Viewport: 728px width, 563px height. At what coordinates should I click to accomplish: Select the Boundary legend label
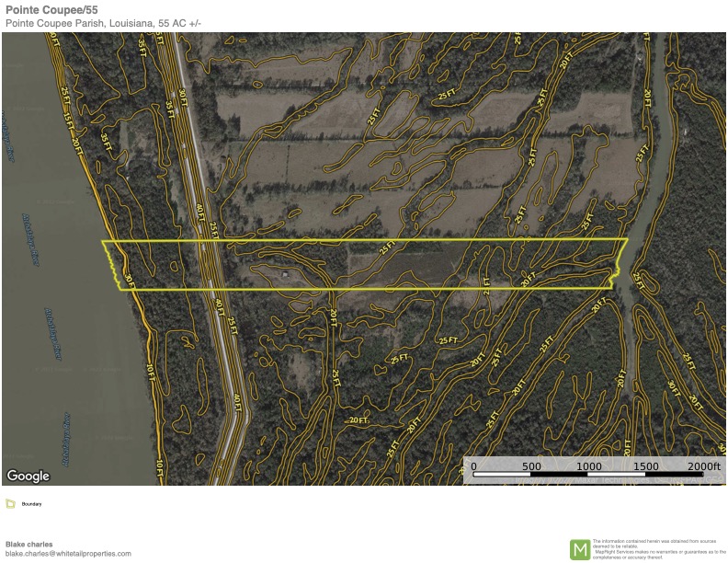pyautogui.click(x=34, y=504)
